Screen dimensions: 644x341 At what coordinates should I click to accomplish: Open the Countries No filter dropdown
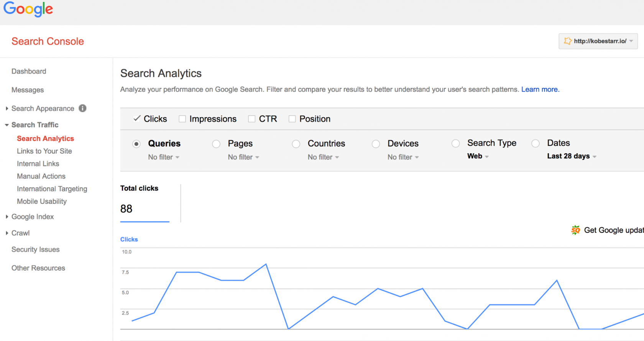pos(323,157)
